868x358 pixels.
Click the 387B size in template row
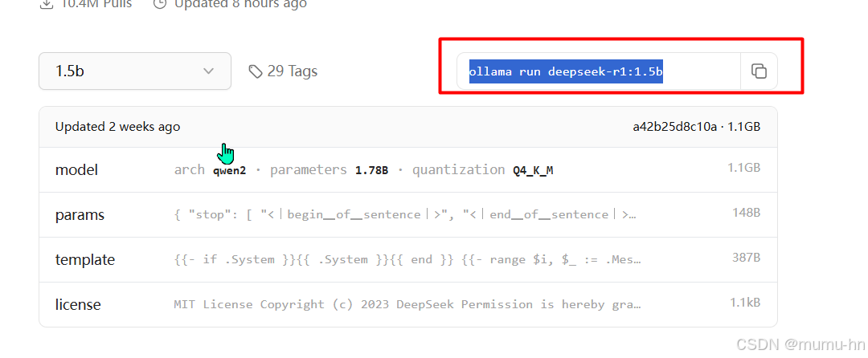745,257
